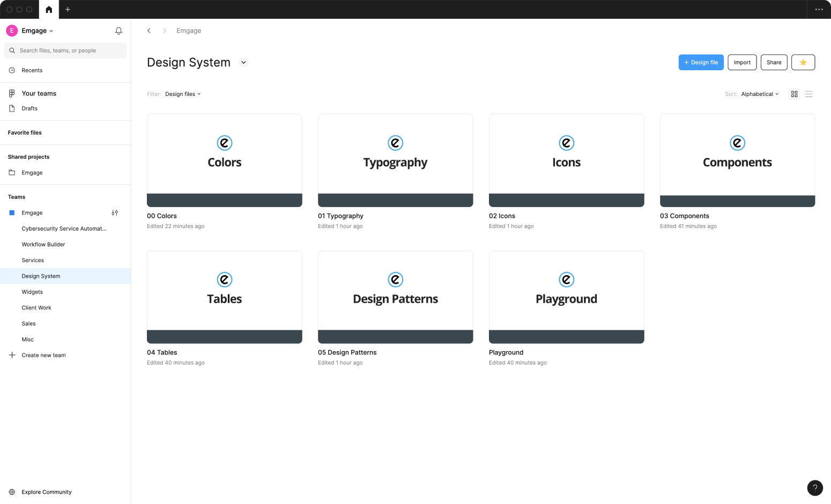Open the Components file thumbnail
The width and height of the screenshot is (831, 504).
738,160
